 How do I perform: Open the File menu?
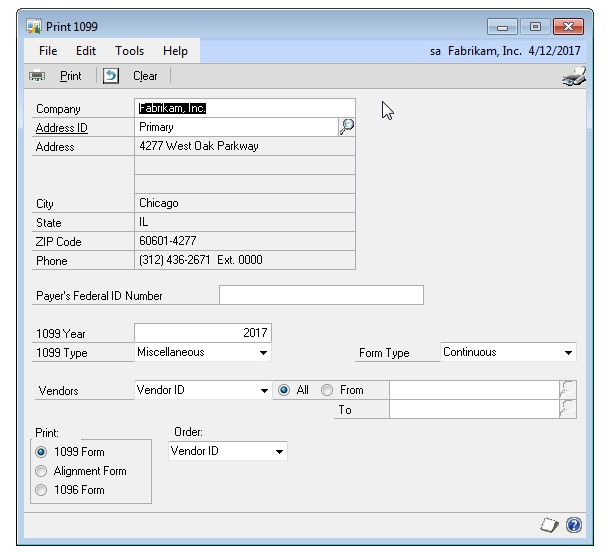pyautogui.click(x=48, y=51)
